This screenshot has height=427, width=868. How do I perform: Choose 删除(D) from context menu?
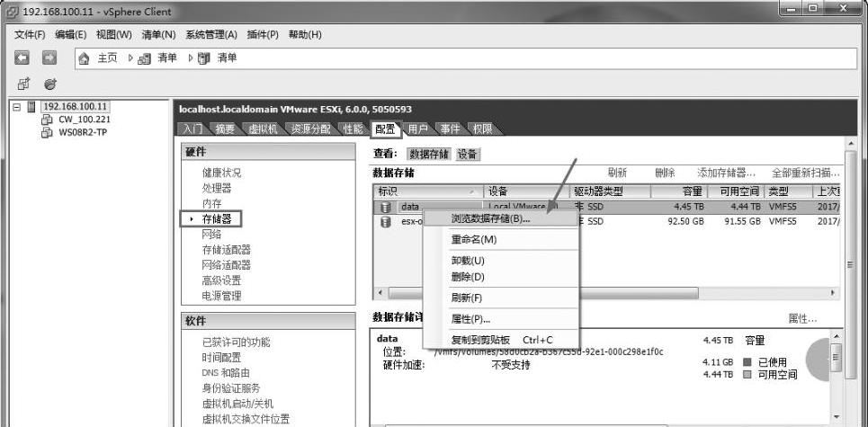(x=501, y=277)
